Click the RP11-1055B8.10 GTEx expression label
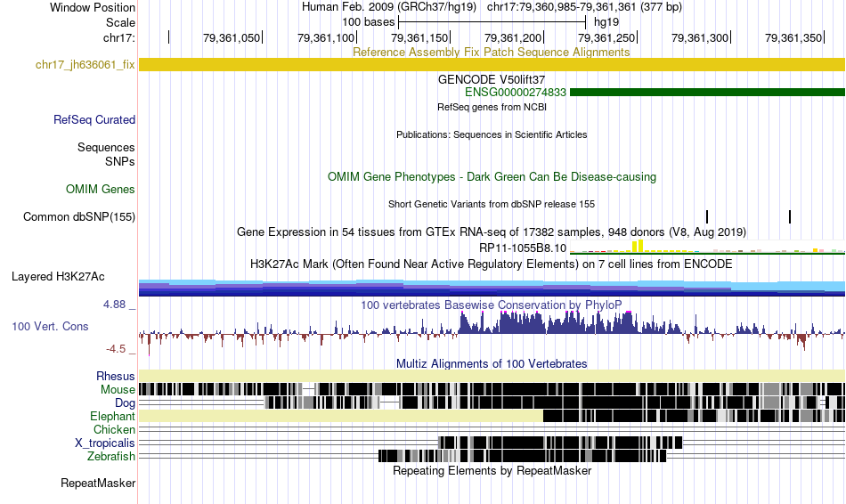846x504 pixels. 523,248
